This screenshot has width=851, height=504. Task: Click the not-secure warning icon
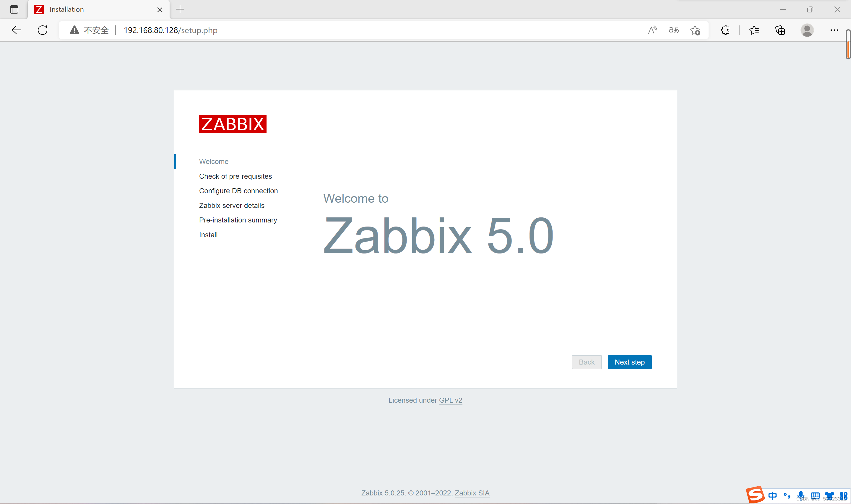click(x=74, y=30)
